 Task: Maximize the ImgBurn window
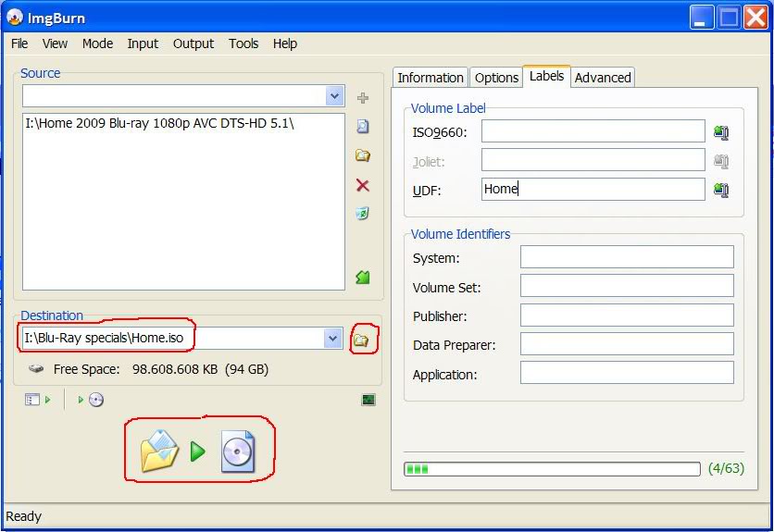pyautogui.click(x=729, y=18)
